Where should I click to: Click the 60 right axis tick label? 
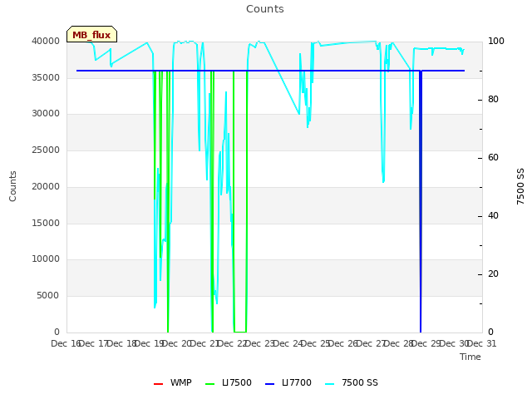point(493,158)
